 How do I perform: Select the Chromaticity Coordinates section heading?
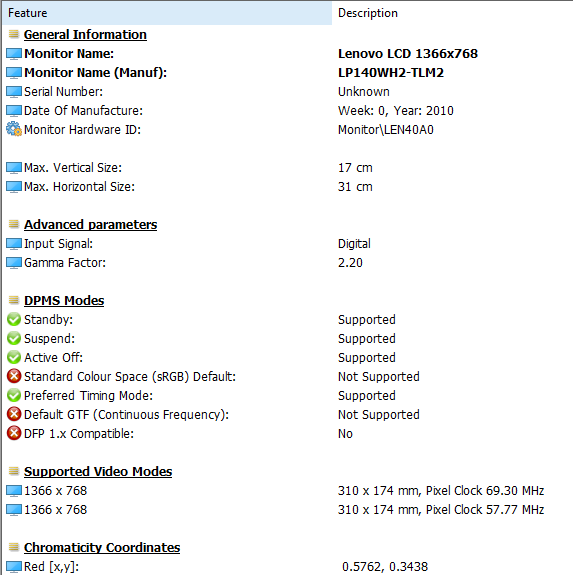pyautogui.click(x=102, y=547)
